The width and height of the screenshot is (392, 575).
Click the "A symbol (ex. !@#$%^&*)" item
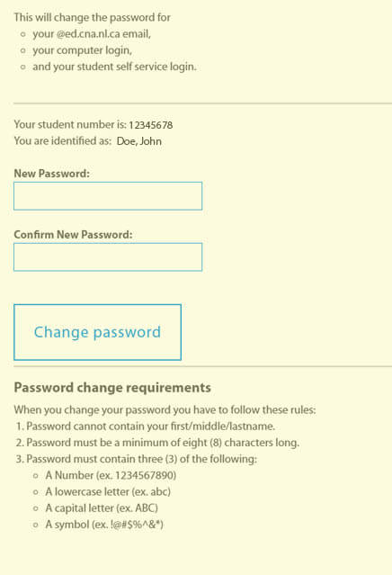click(x=104, y=525)
